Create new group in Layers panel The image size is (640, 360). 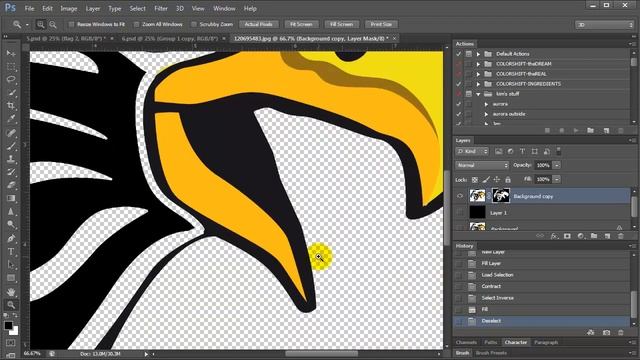point(594,236)
